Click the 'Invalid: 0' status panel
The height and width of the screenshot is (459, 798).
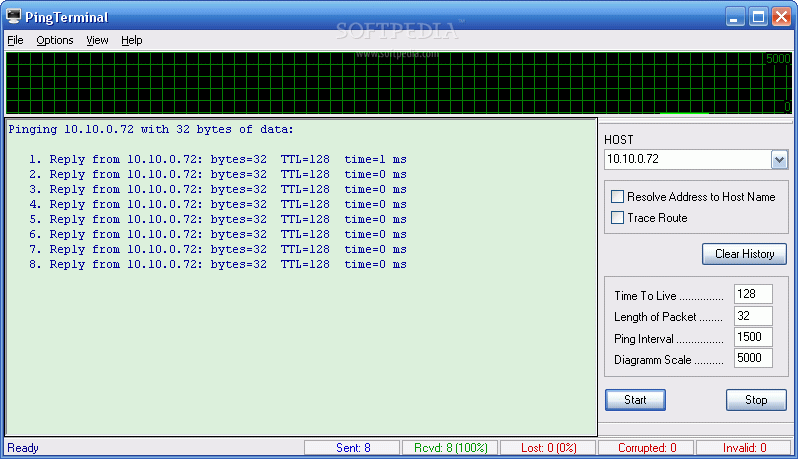(744, 448)
